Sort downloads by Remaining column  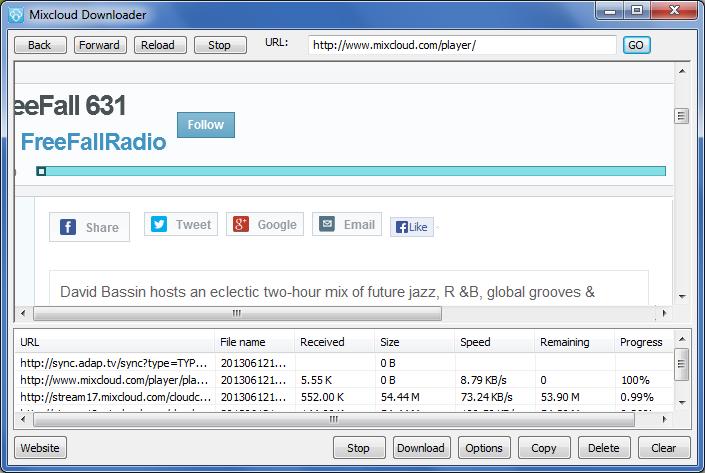click(x=575, y=342)
